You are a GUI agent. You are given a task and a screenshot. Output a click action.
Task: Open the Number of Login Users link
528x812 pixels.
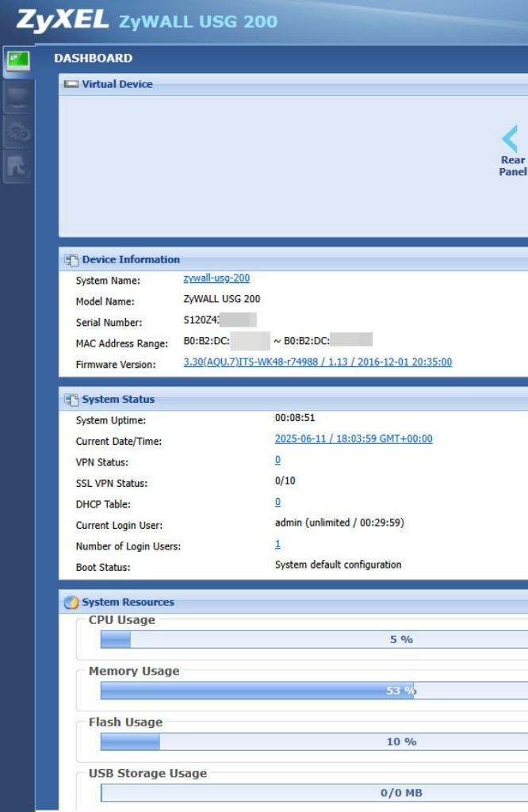[x=277, y=544]
